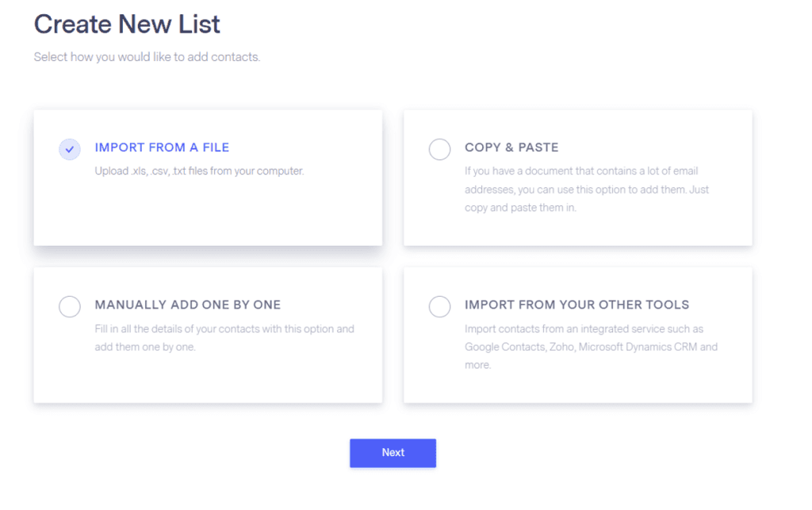The width and height of the screenshot is (812, 510).
Task: Click the IMPORT FROM YOUR OTHER TOOLS title
Action: (x=576, y=305)
